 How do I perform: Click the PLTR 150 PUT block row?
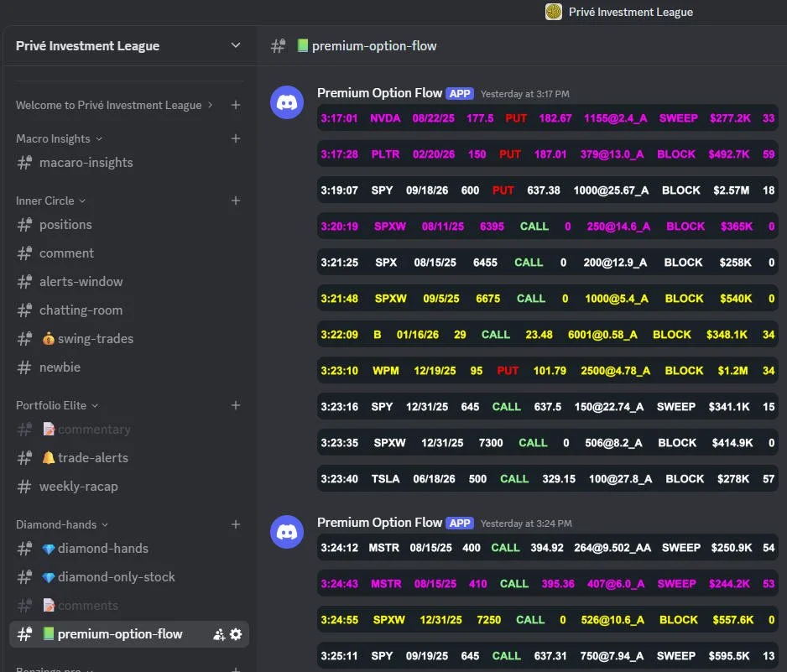[548, 154]
